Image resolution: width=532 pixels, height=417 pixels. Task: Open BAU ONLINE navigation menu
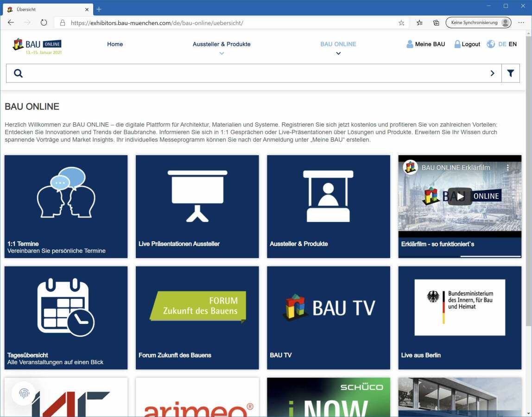(338, 44)
